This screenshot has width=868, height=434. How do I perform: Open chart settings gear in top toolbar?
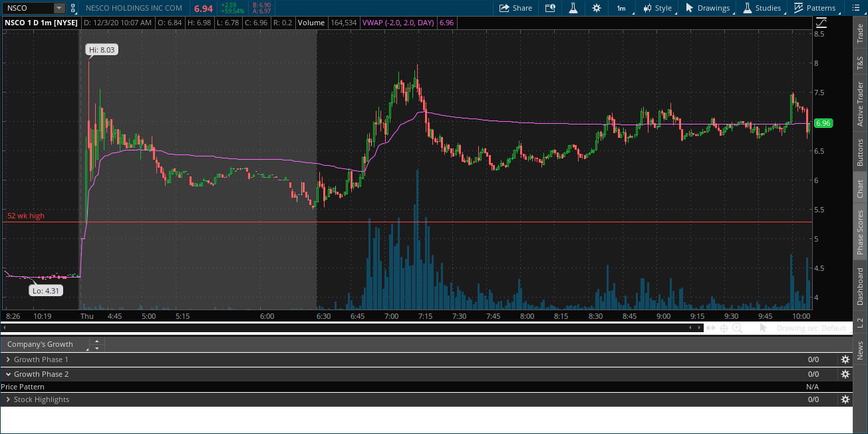point(597,8)
